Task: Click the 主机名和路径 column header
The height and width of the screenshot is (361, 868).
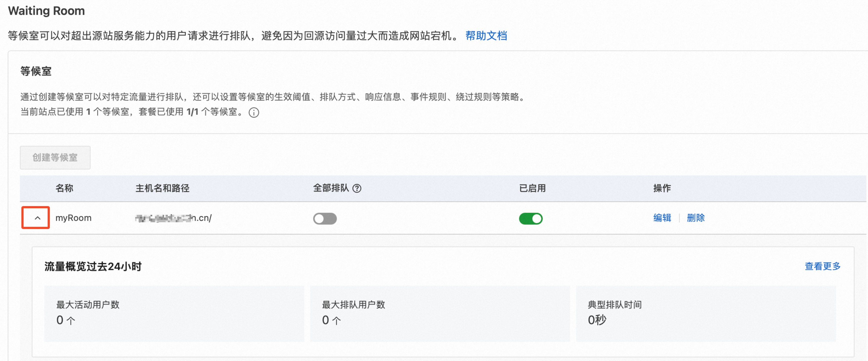Action: click(162, 188)
